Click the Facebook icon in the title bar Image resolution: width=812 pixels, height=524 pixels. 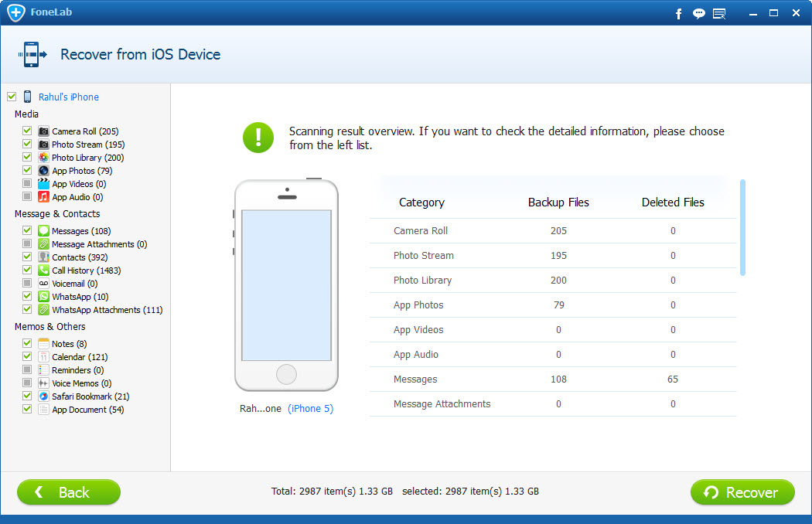678,13
